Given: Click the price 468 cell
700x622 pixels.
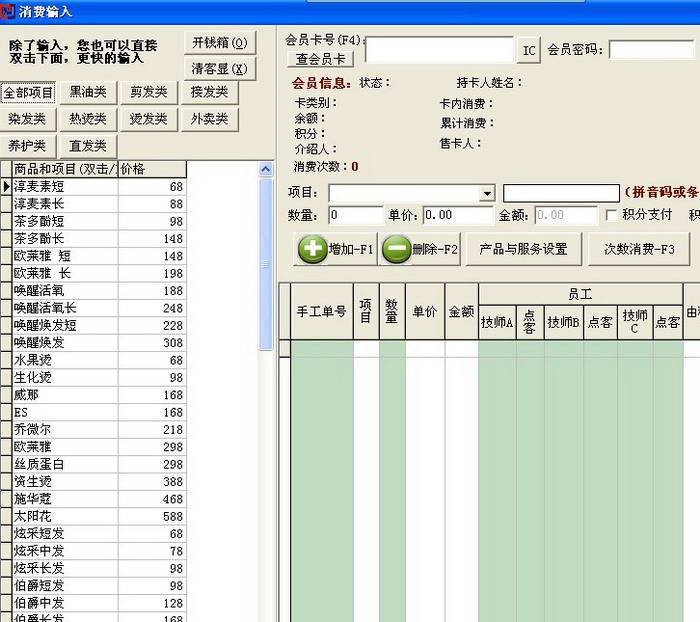Looking at the screenshot, I should [152, 499].
